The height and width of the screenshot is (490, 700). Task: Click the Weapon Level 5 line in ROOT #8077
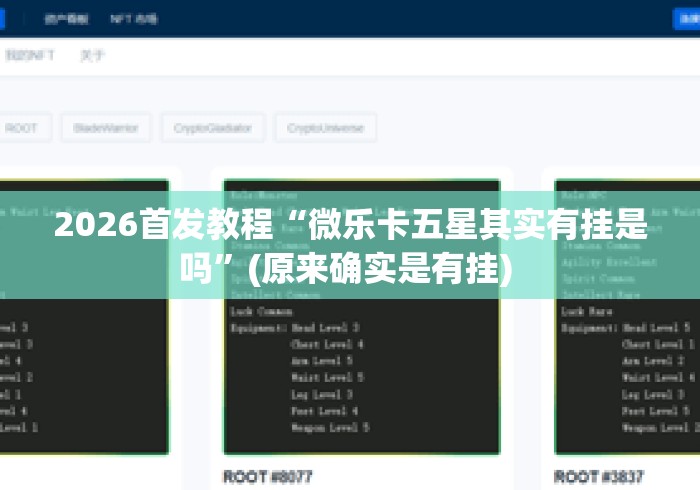[x=330, y=428]
